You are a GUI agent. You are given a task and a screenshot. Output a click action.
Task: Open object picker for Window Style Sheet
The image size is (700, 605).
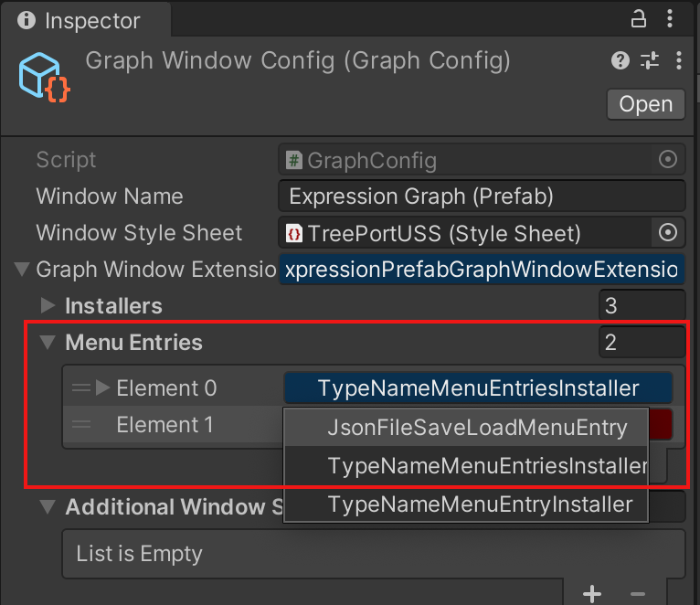(668, 233)
